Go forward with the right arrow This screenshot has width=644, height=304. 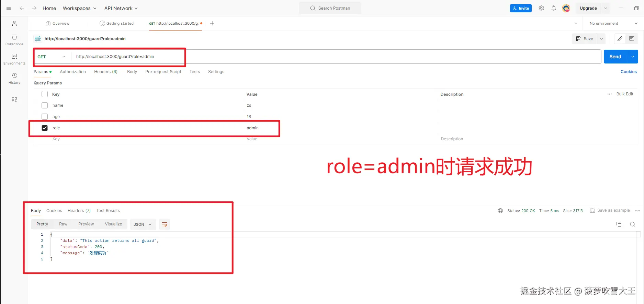coord(34,8)
